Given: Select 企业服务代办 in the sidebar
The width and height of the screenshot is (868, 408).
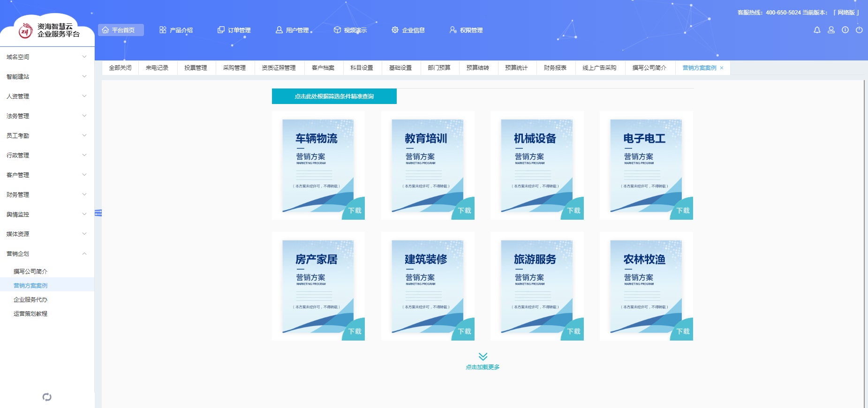Looking at the screenshot, I should pos(30,299).
